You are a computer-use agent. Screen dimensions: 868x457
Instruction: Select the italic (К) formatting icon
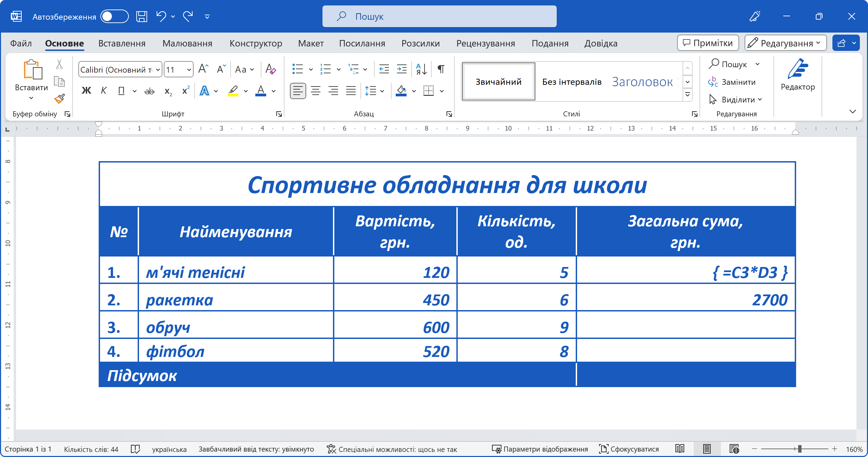click(x=103, y=91)
